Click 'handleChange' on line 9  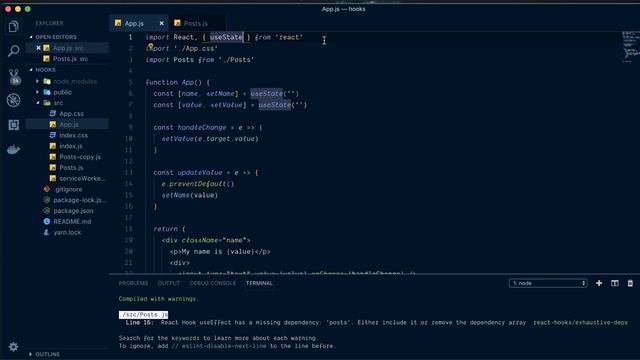click(x=202, y=127)
